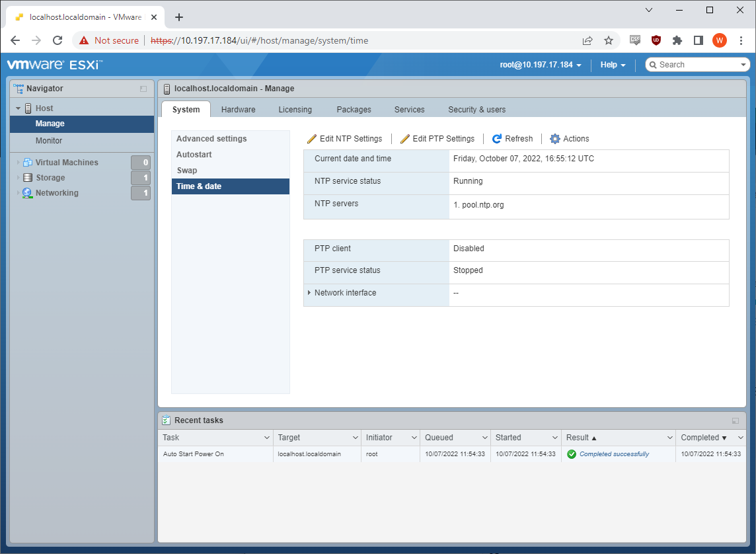Open the Help dropdown menu
Screen dimensions: 756x554
(613, 65)
